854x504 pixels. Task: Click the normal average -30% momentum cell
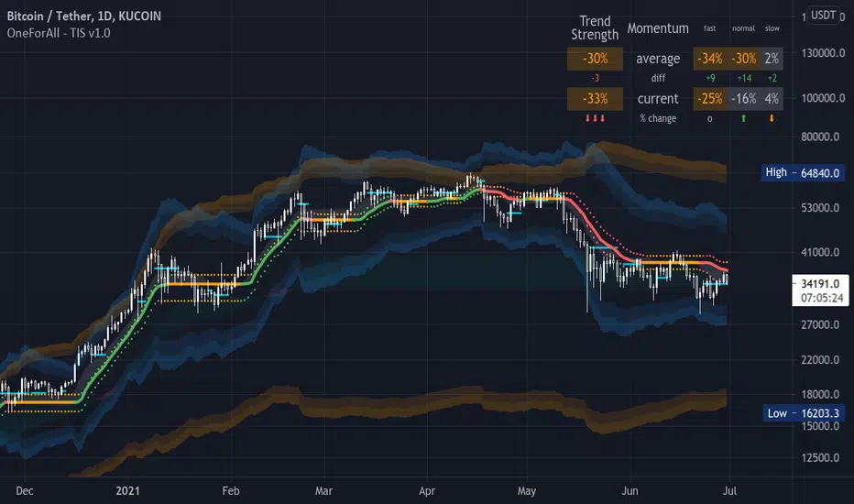pos(744,59)
